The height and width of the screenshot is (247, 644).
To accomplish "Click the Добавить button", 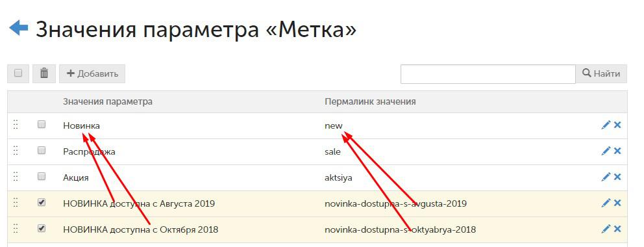I will tap(92, 73).
